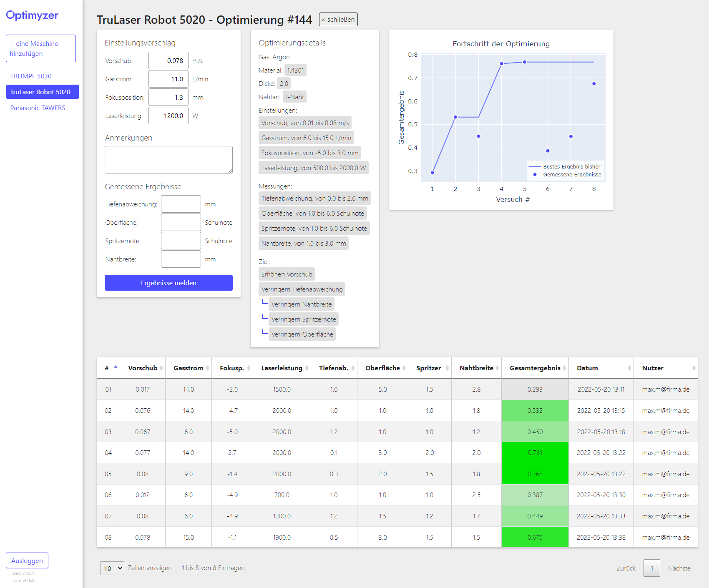Click Gasstrom, von 6.0 bis 15.0 L/min tag
This screenshot has width=709, height=588.
click(306, 138)
